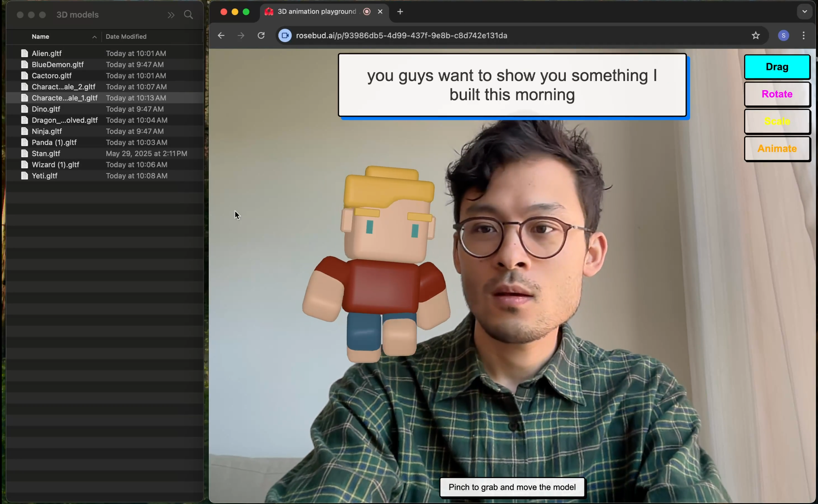
Task: Select Characte...ale_1.gltf file
Action: [105, 98]
